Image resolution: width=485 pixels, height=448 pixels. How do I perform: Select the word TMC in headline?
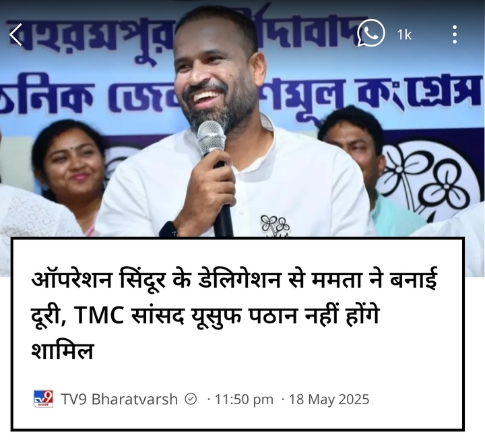99,315
